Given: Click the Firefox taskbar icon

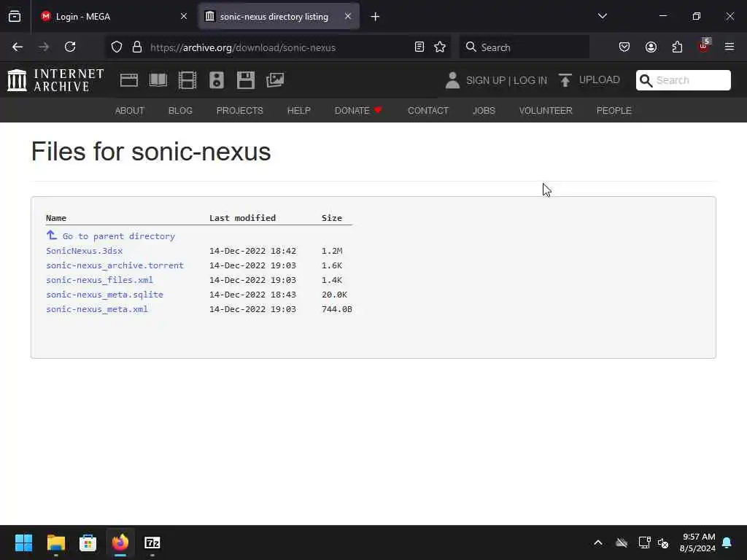Looking at the screenshot, I should click(120, 542).
